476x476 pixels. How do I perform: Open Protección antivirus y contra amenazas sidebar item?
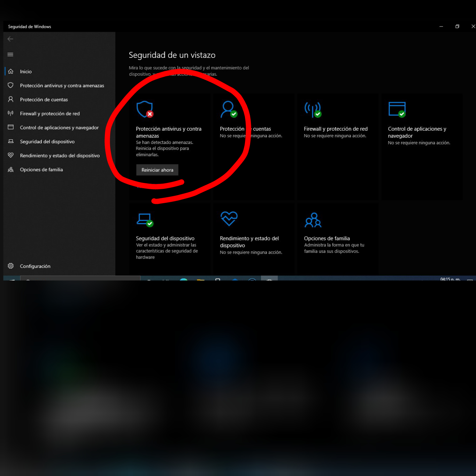[59, 85]
